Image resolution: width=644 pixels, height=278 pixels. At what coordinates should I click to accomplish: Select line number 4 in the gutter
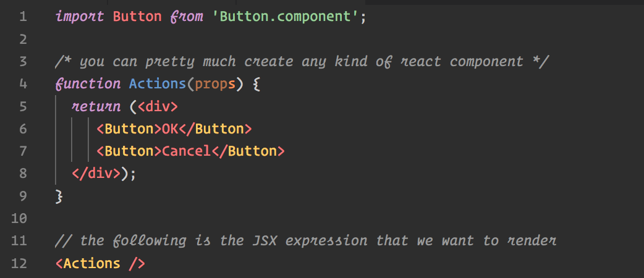pyautogui.click(x=23, y=84)
